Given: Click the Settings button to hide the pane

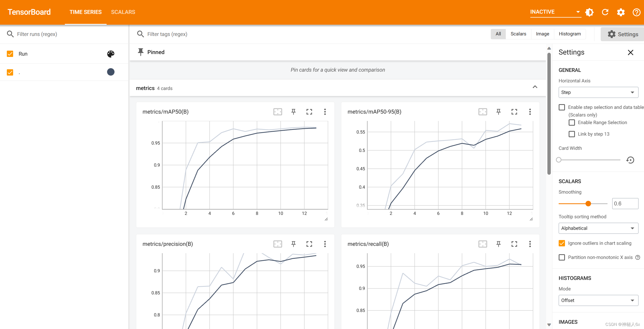Looking at the screenshot, I should pos(623,34).
